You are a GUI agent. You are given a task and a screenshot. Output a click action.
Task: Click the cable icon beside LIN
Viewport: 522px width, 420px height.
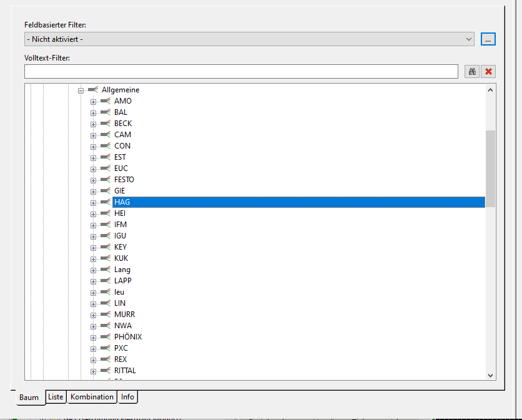pyautogui.click(x=106, y=303)
